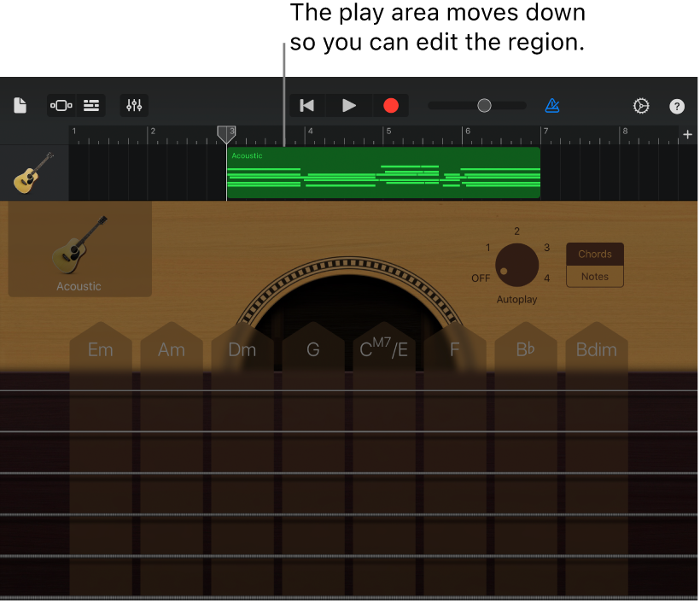Tap the acoustic guitar track header icon
The image size is (700, 603).
point(34,173)
